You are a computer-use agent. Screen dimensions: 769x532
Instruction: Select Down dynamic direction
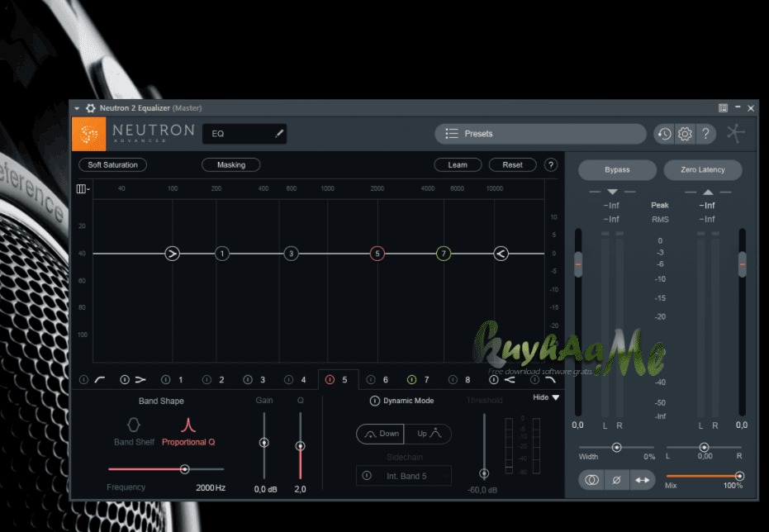point(380,434)
